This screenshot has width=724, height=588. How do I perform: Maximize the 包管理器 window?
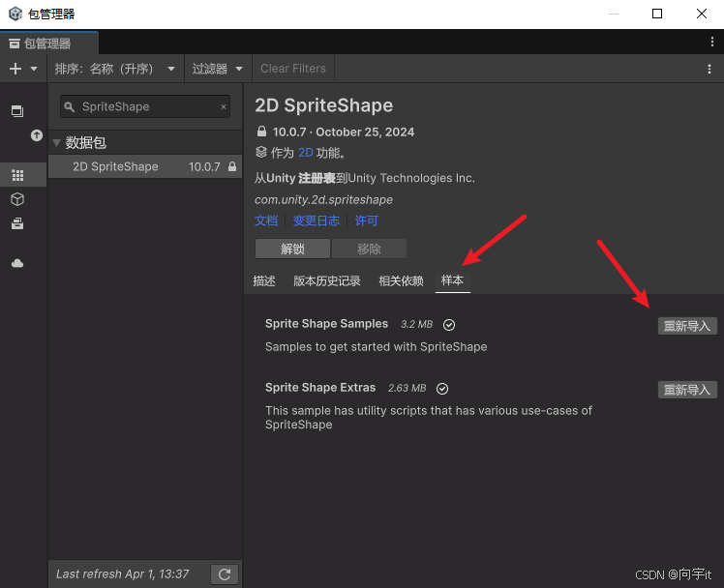tap(657, 14)
